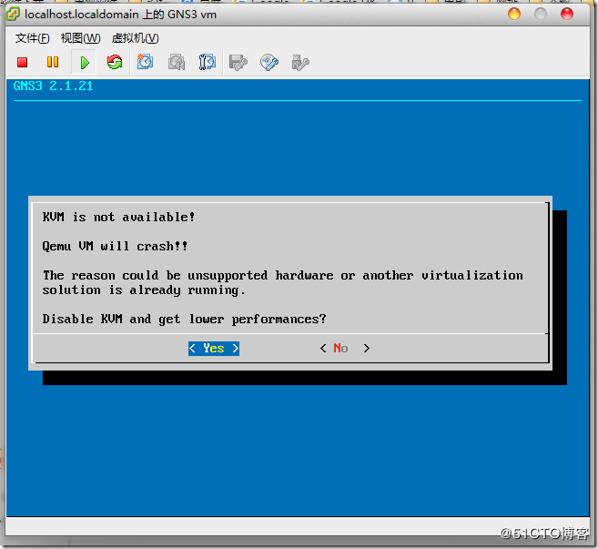Reset the virtual machine with the circular arrows icon
The width and height of the screenshot is (598, 549).
pos(114,62)
